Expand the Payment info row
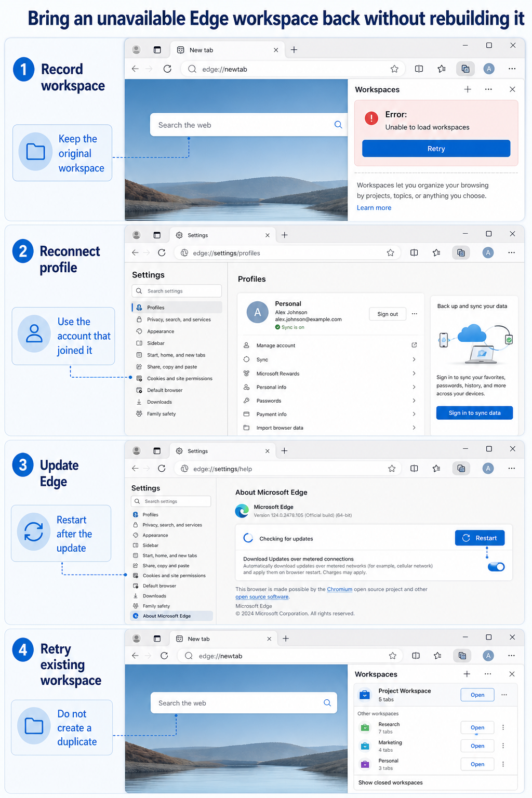 click(x=330, y=414)
